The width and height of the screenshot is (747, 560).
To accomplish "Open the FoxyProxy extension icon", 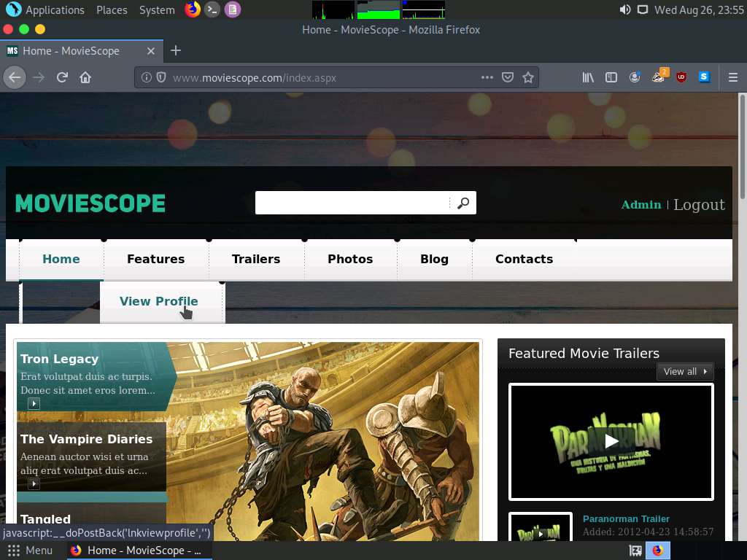I will click(659, 77).
